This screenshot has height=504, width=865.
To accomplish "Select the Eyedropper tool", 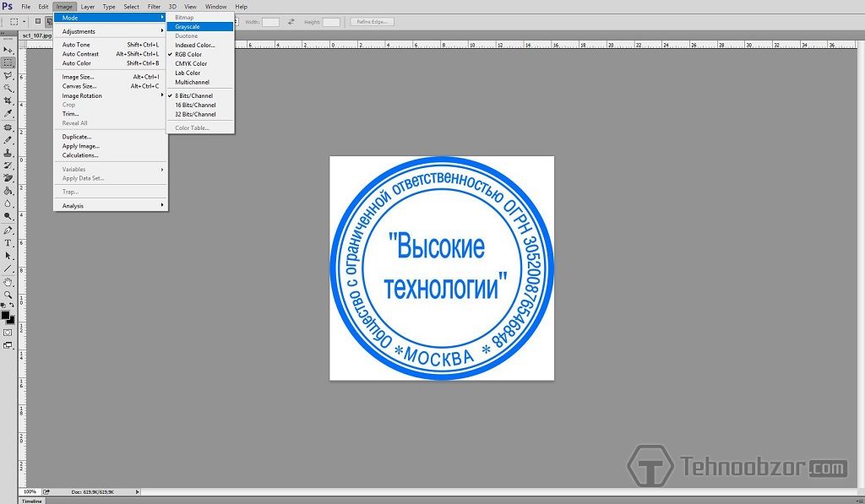I will pos(8,114).
